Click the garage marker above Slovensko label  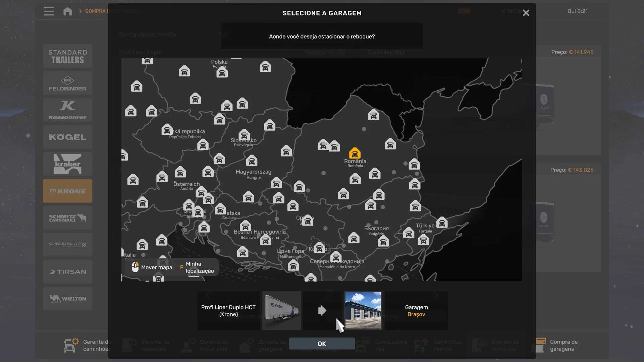pos(244,135)
